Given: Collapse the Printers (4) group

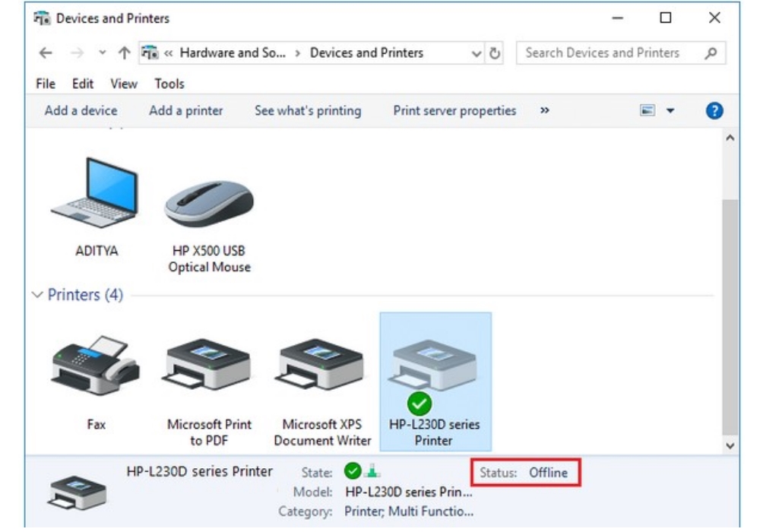Looking at the screenshot, I should pos(38,295).
